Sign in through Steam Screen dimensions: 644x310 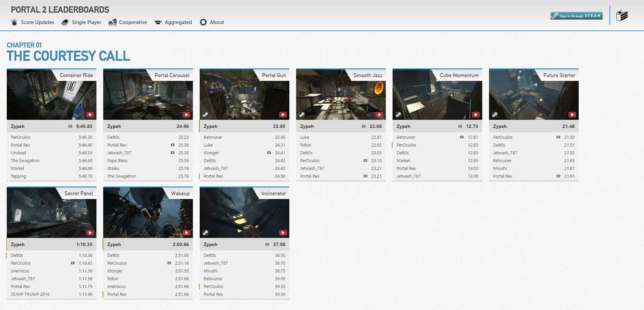tap(576, 15)
